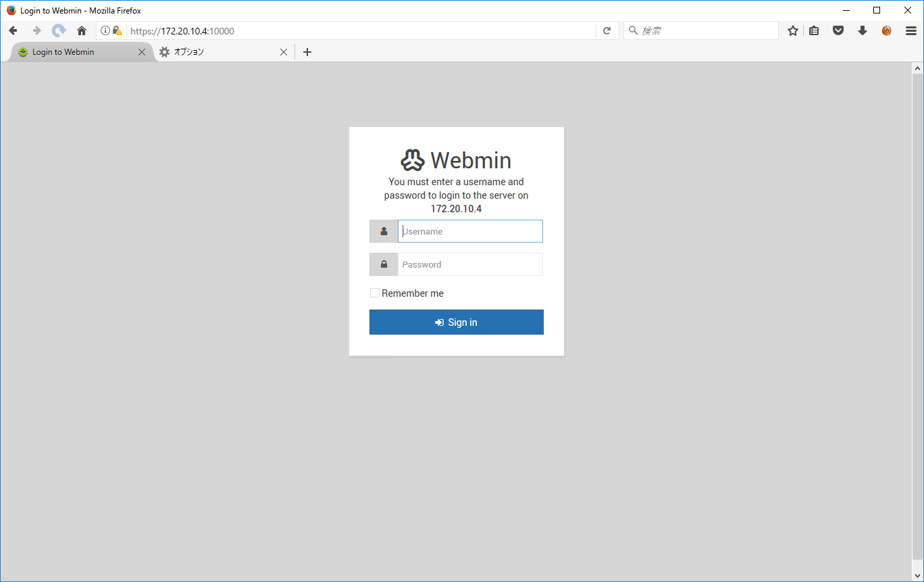
Task: Click the scrollbar up arrow
Action: (918, 68)
